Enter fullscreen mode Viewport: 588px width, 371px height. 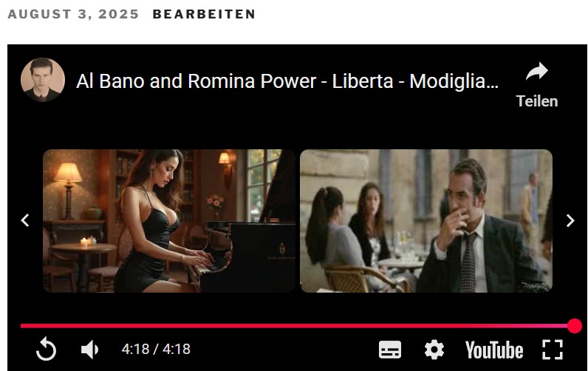(553, 350)
